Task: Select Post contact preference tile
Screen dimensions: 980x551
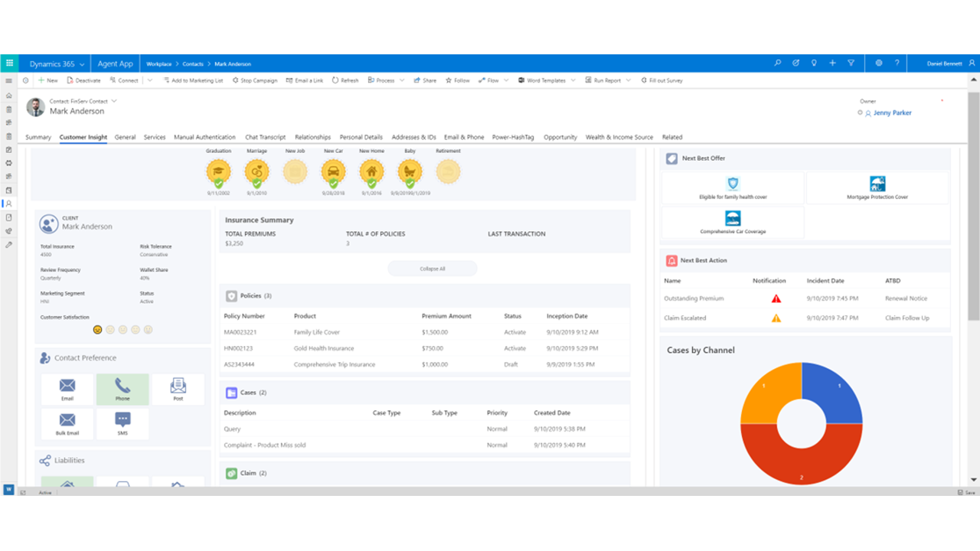Action: tap(178, 390)
